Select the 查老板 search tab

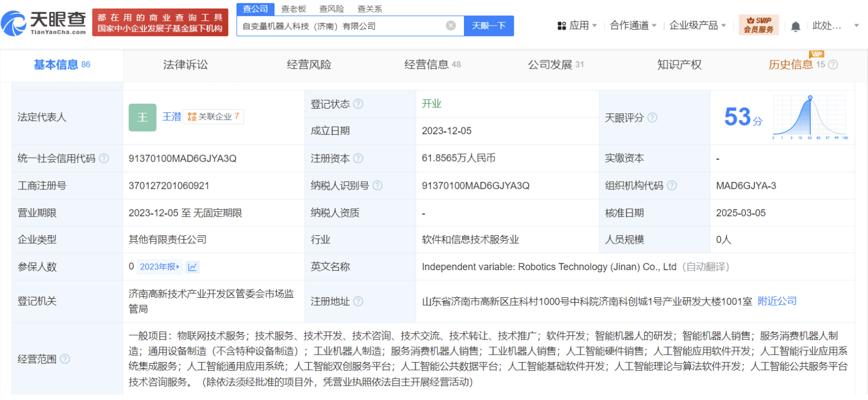tap(294, 9)
